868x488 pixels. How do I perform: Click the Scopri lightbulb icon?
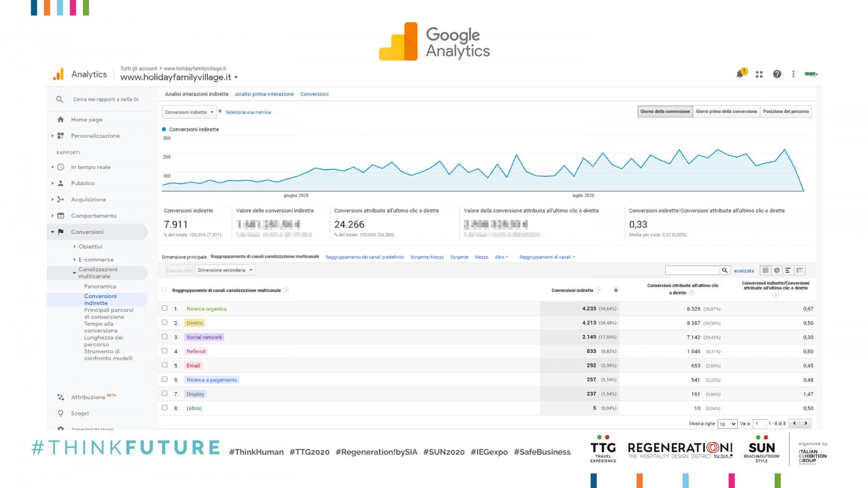click(60, 413)
